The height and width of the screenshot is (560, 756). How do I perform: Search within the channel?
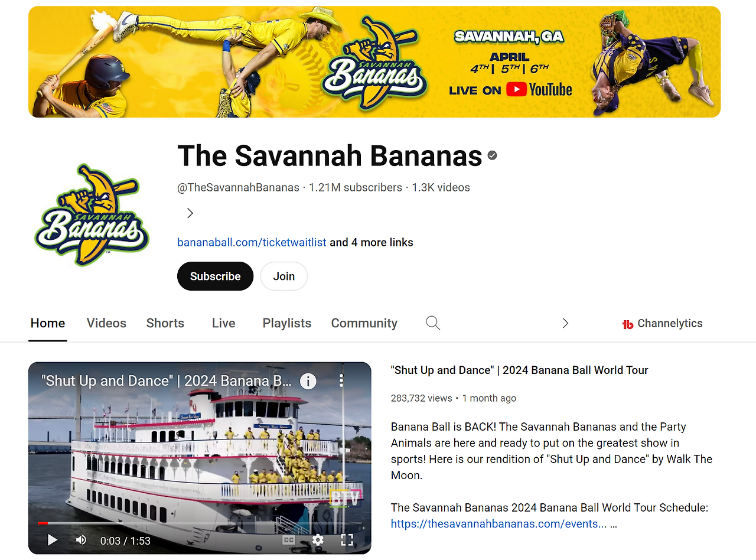[433, 323]
